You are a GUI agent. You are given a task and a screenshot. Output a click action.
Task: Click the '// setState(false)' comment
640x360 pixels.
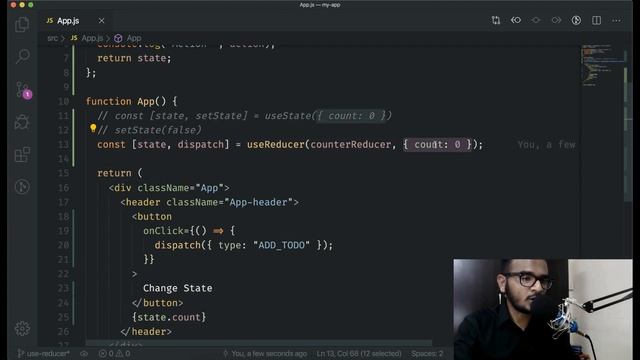tap(149, 130)
